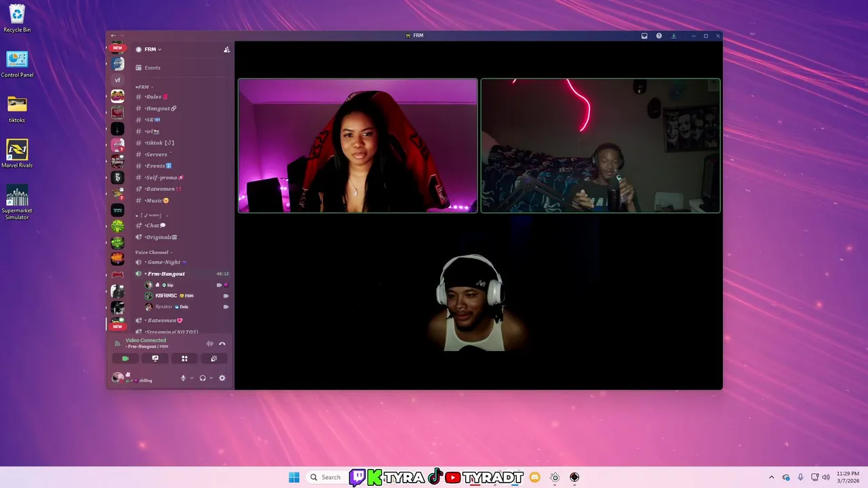Viewport: 868px width, 488px height.
Task: Open Discord help icon in title bar
Action: tap(659, 36)
